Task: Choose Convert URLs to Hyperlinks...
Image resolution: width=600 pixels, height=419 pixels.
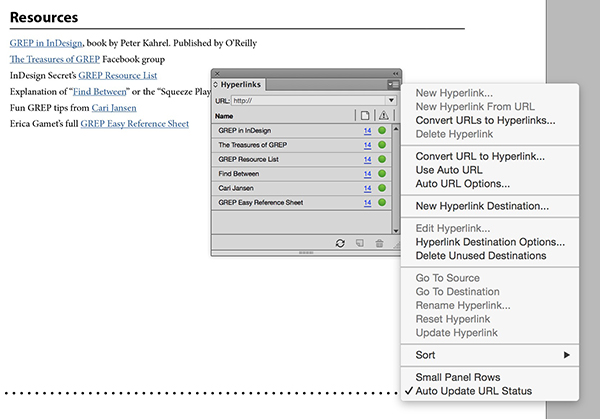Action: [x=485, y=121]
